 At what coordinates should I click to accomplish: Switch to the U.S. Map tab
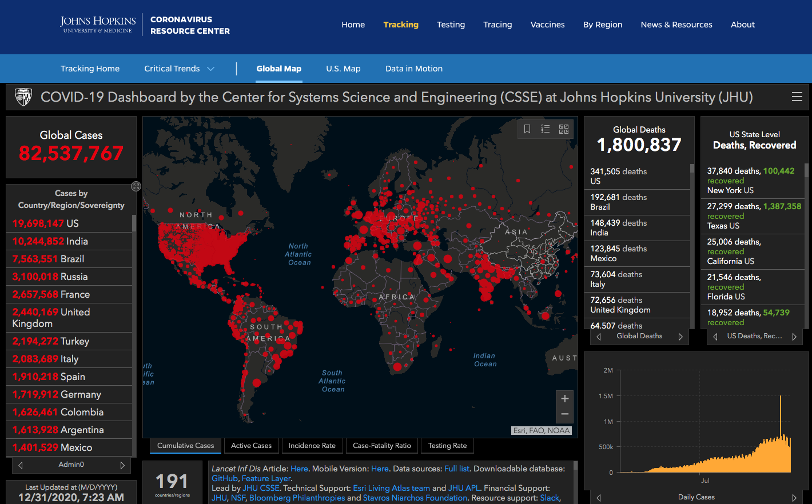(343, 69)
